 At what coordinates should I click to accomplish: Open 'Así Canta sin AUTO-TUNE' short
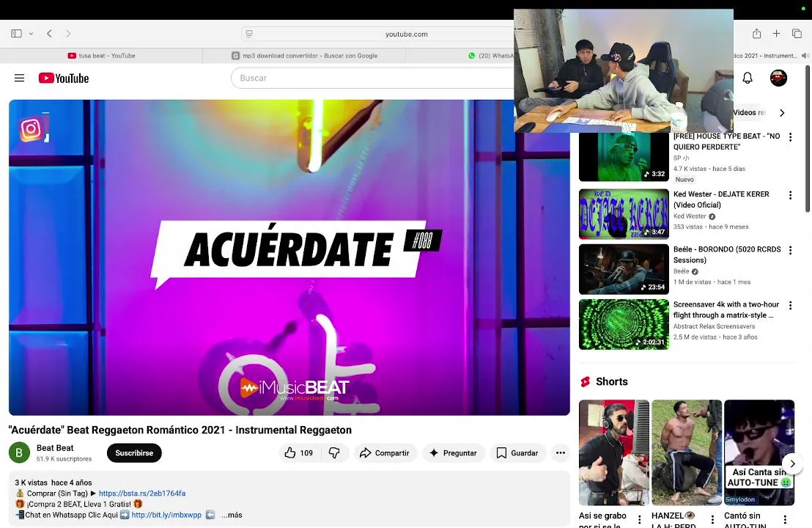click(x=759, y=452)
